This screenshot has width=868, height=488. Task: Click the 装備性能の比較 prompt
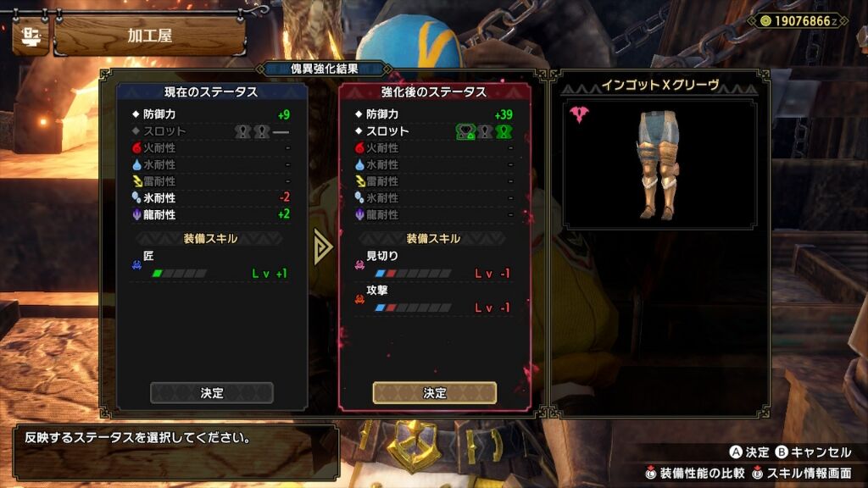[x=695, y=474]
